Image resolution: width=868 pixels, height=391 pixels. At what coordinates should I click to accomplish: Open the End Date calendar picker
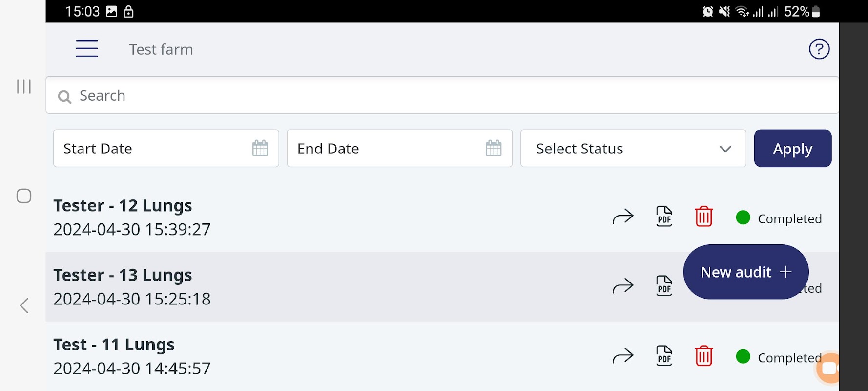click(x=494, y=148)
